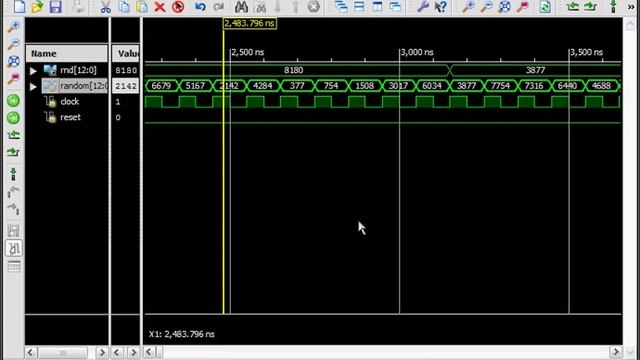Click the Copy icon in top toolbar
Image resolution: width=640 pixels, height=360 pixels.
coord(124,7)
